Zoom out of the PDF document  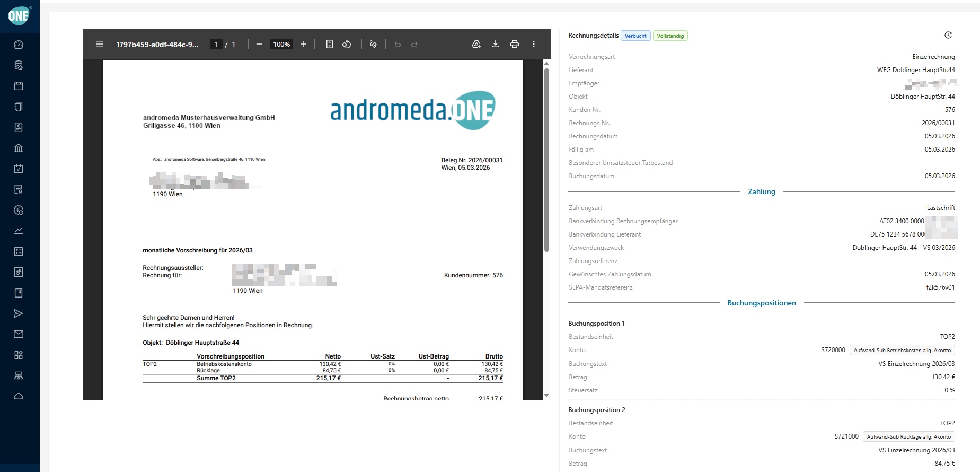coord(259,44)
